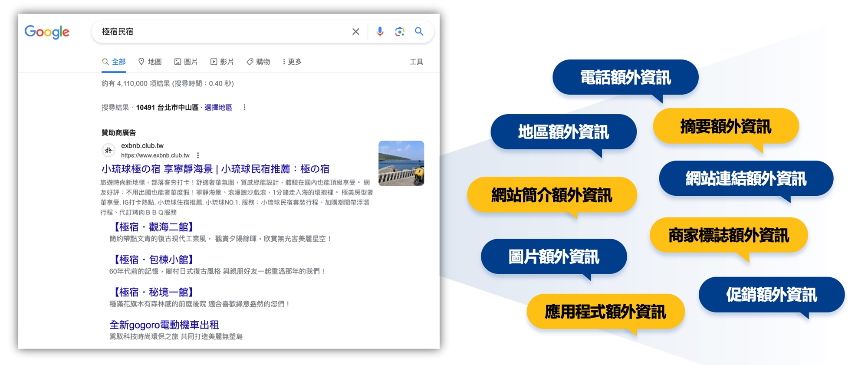
Task: Clear the search box with the X icon
Action: [355, 32]
